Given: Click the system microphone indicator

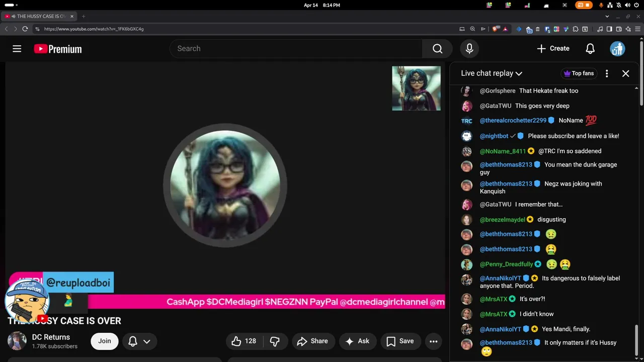Looking at the screenshot, I should point(601,5).
